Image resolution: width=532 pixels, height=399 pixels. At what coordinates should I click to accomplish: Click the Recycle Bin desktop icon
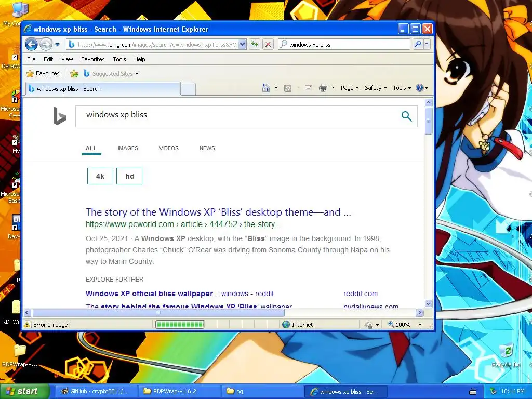coord(506,355)
